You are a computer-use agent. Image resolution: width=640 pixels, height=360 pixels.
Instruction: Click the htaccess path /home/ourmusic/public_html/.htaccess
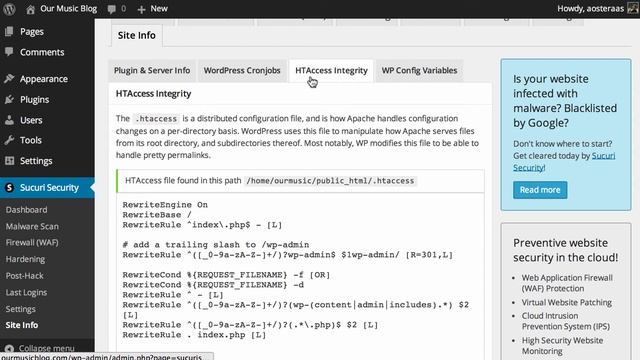coord(330,181)
